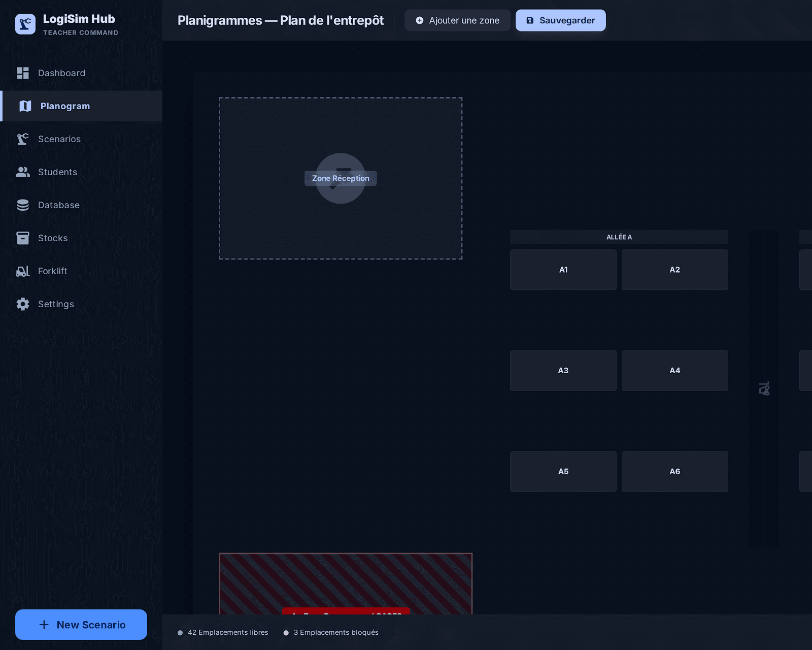Pick storage slot A6

(x=675, y=472)
